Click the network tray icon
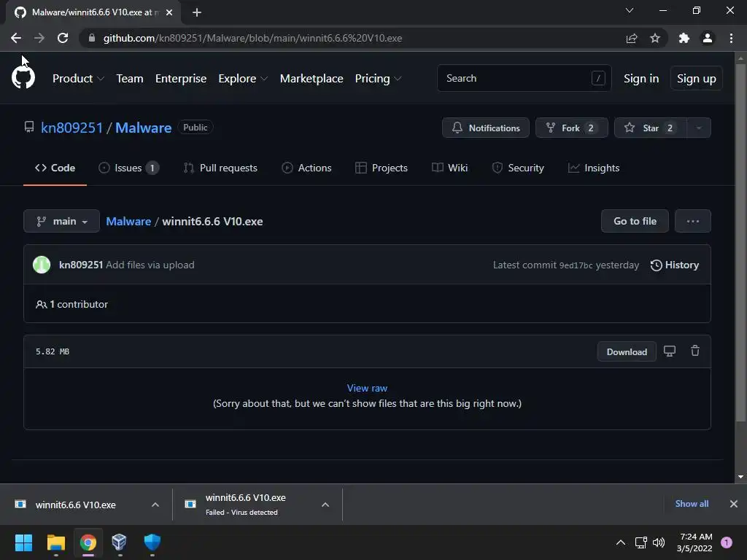Image resolution: width=747 pixels, height=560 pixels. coord(640,542)
